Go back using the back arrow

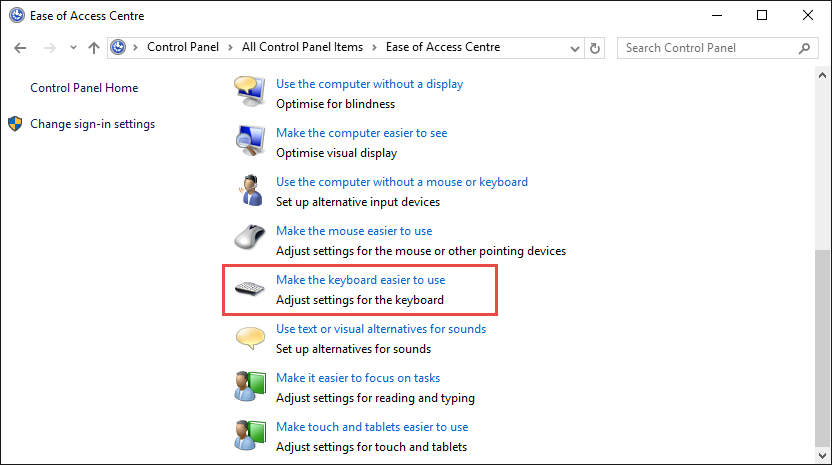(20, 48)
